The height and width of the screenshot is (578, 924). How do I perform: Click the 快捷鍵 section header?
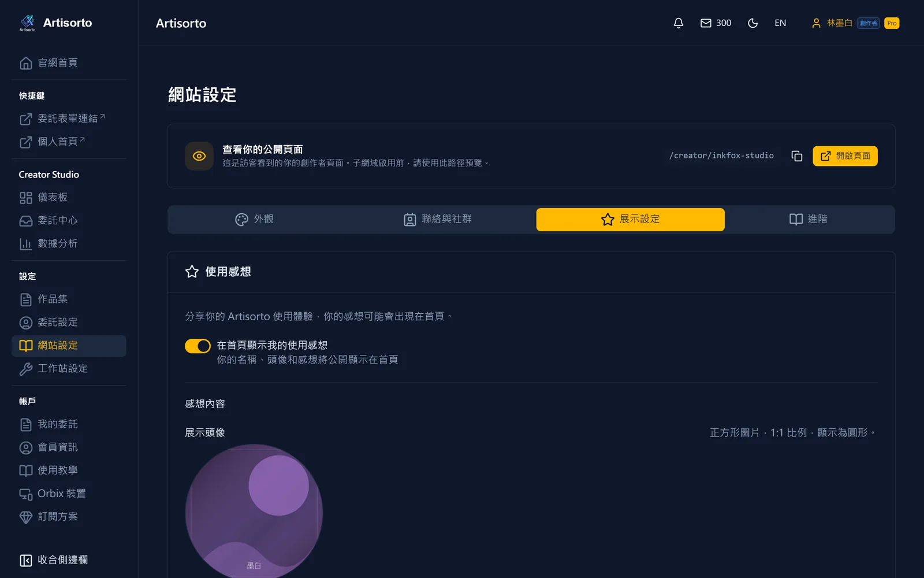pyautogui.click(x=32, y=96)
